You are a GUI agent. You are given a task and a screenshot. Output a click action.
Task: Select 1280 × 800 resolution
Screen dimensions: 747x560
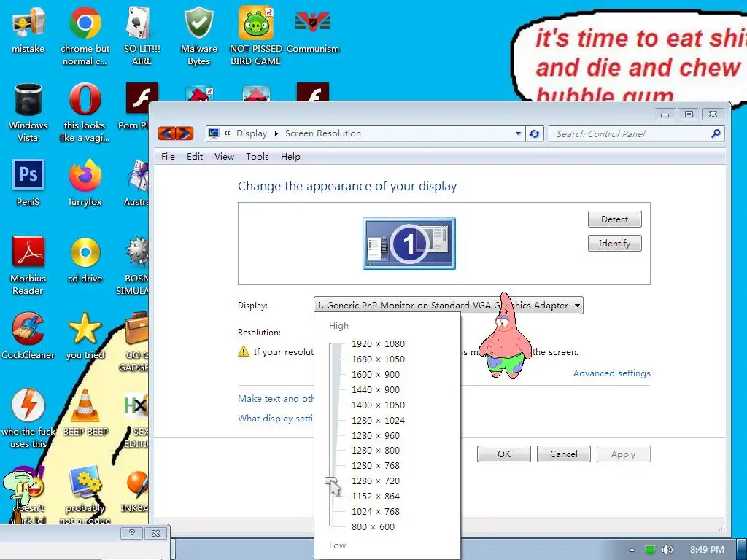[376, 451]
